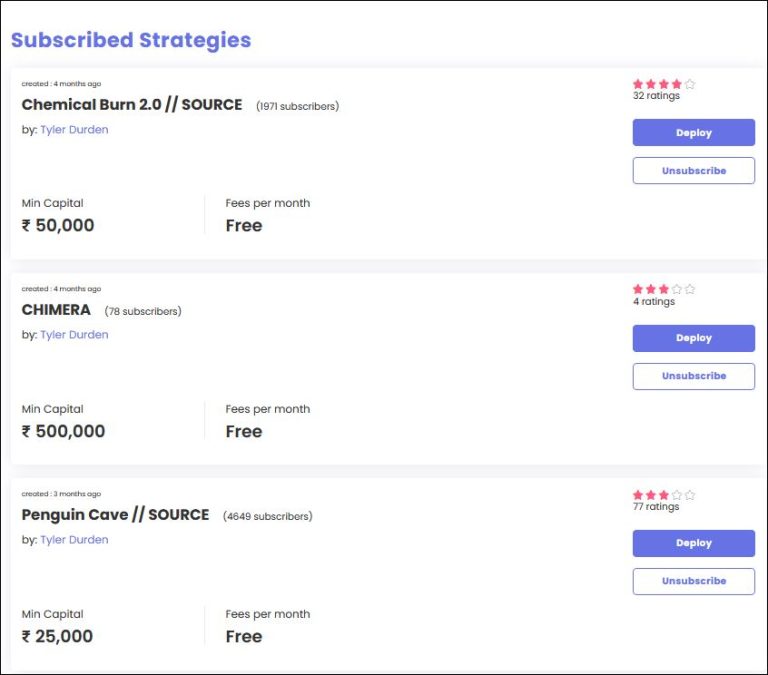Open the CHIMERA strategy title

click(x=56, y=310)
